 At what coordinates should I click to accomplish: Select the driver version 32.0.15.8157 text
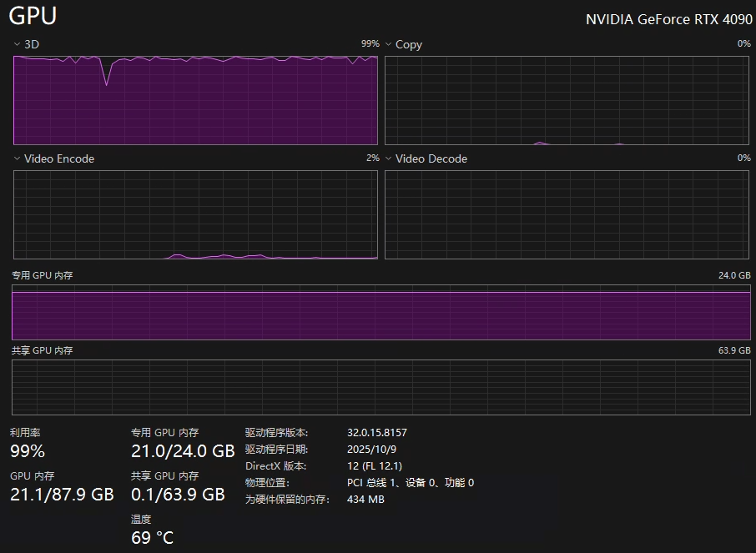(376, 433)
